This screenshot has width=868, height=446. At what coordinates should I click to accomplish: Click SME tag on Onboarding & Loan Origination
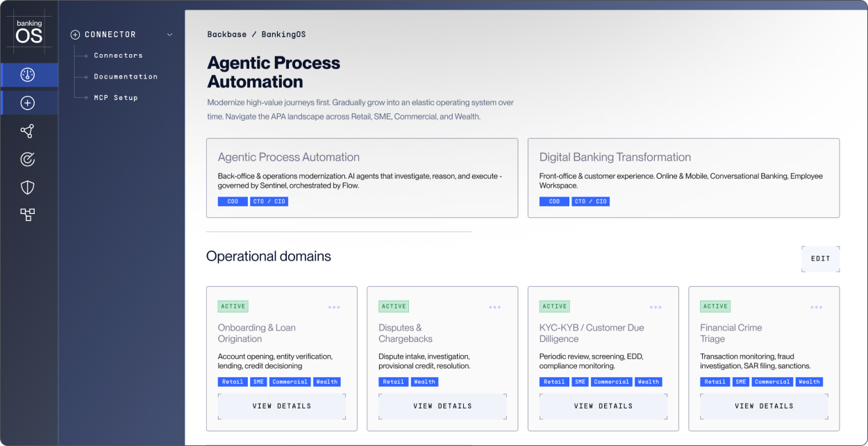[258, 381]
